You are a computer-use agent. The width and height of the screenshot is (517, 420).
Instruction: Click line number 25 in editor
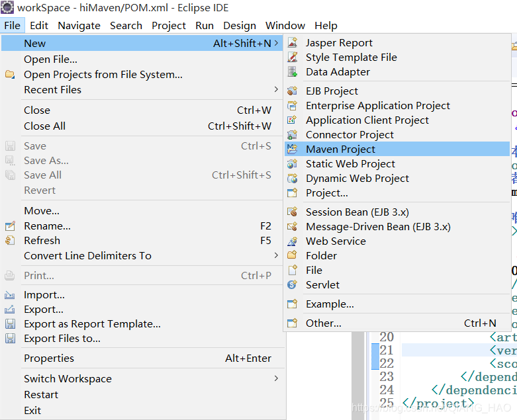pyautogui.click(x=387, y=403)
